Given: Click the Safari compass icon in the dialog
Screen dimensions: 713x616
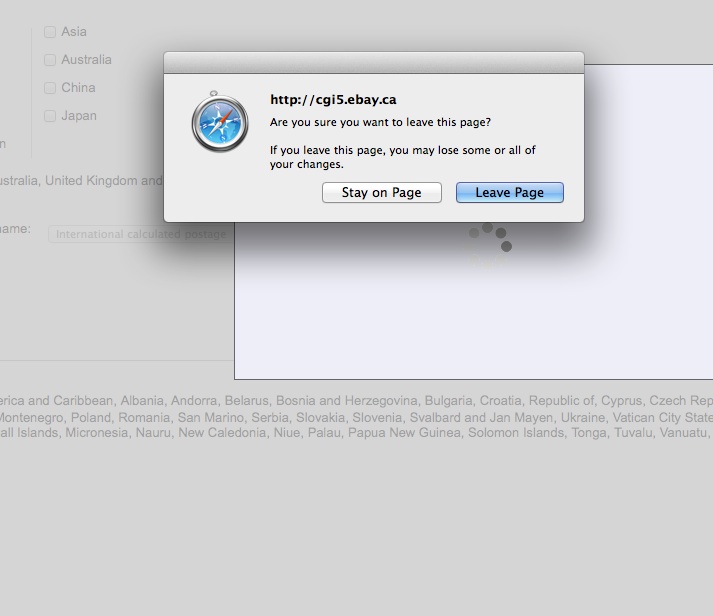Looking at the screenshot, I should click(x=220, y=121).
